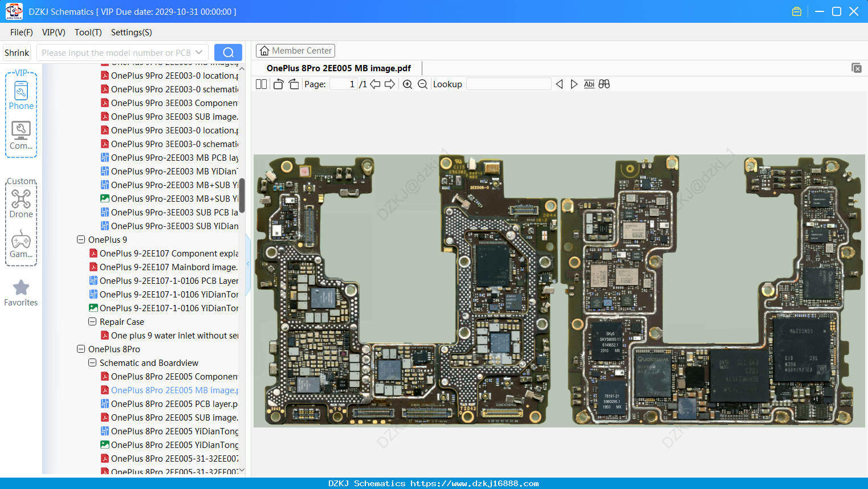Collapse the OnePlus 8Pro tree node

pyautogui.click(x=81, y=349)
